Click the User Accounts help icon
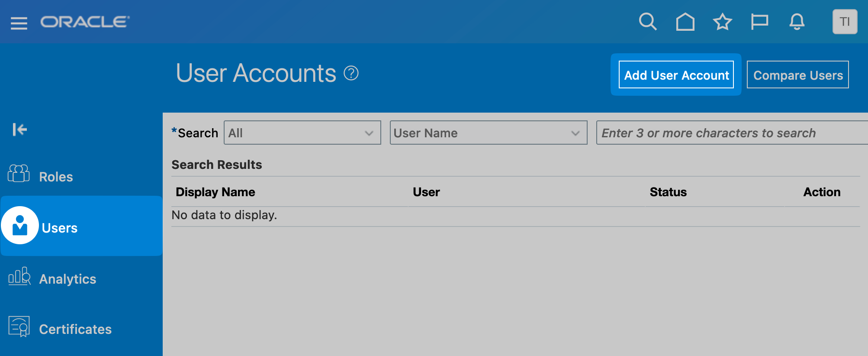Screen dimensions: 868x356 coord(351,73)
